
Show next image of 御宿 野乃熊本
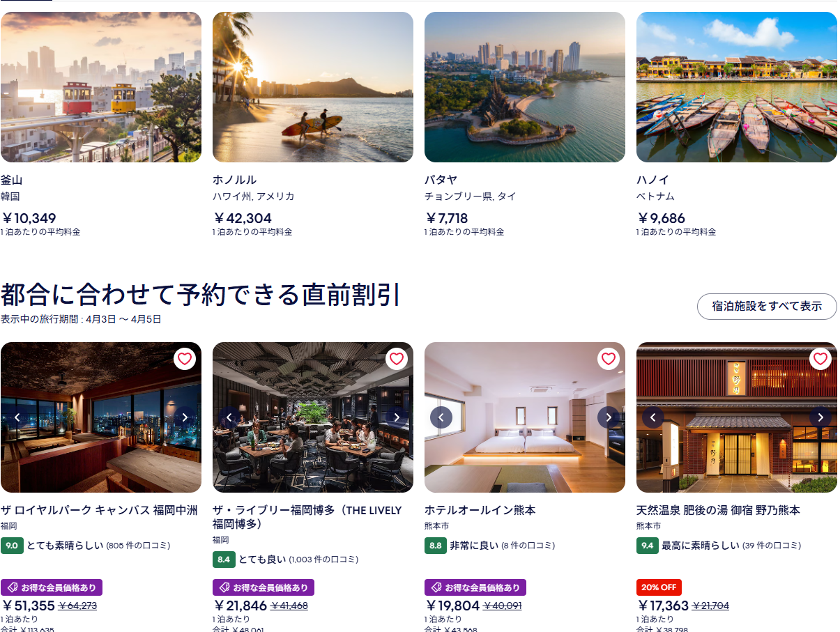pyautogui.click(x=820, y=417)
